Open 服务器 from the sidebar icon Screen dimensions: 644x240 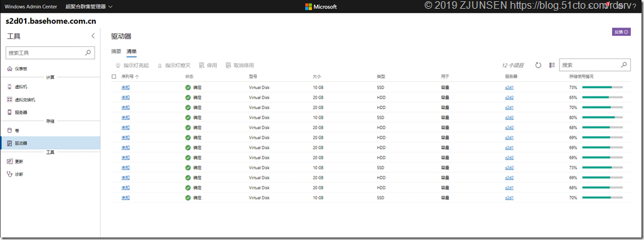coord(10,112)
